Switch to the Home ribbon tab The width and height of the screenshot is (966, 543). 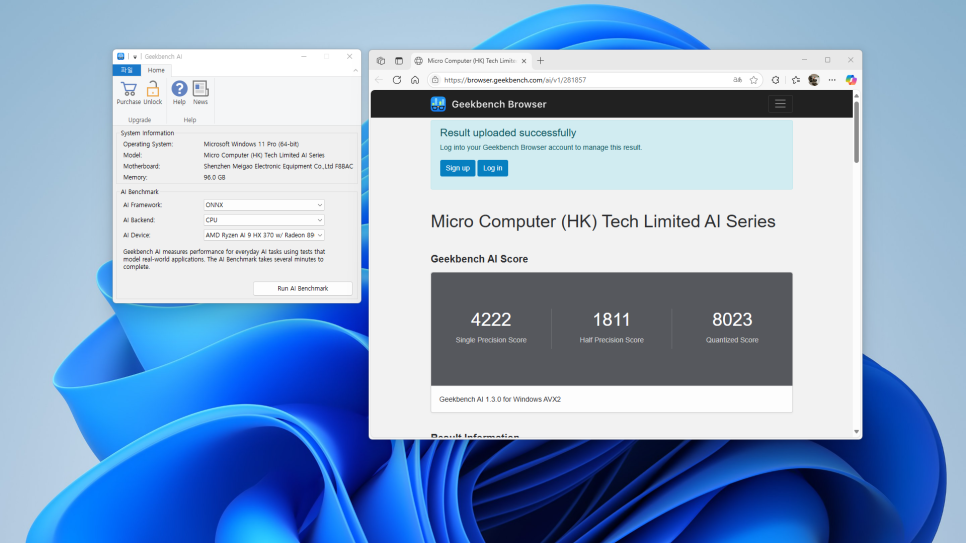156,70
